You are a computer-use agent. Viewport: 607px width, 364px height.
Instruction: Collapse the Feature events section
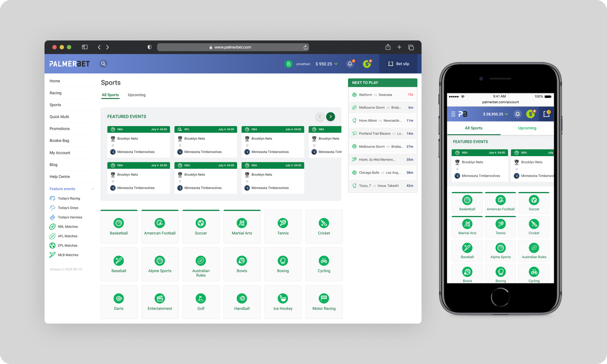click(92, 189)
